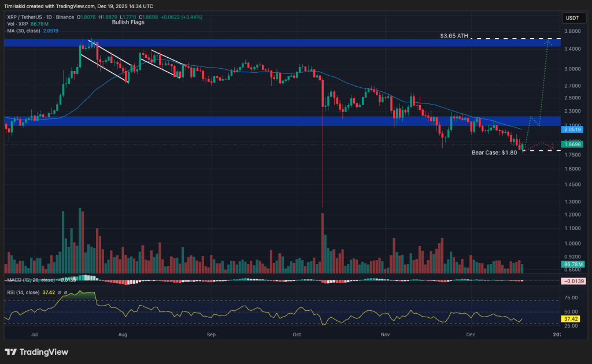
Task: Click the Oct label on the time axis
Action: click(296, 335)
